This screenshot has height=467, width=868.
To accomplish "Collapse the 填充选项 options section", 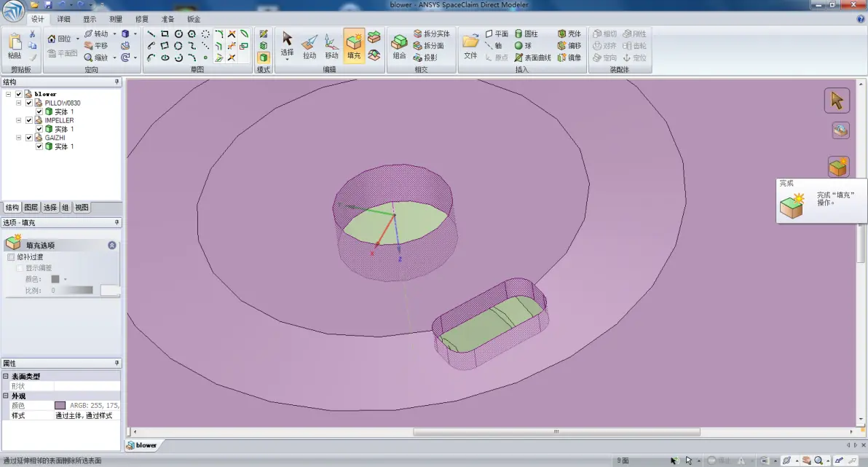I will [x=112, y=245].
